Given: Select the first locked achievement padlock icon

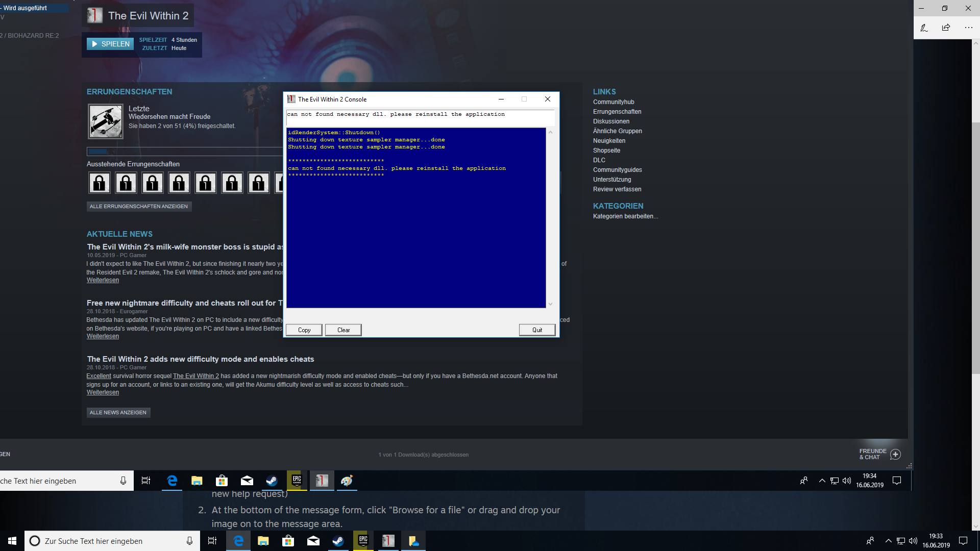Looking at the screenshot, I should click(100, 183).
